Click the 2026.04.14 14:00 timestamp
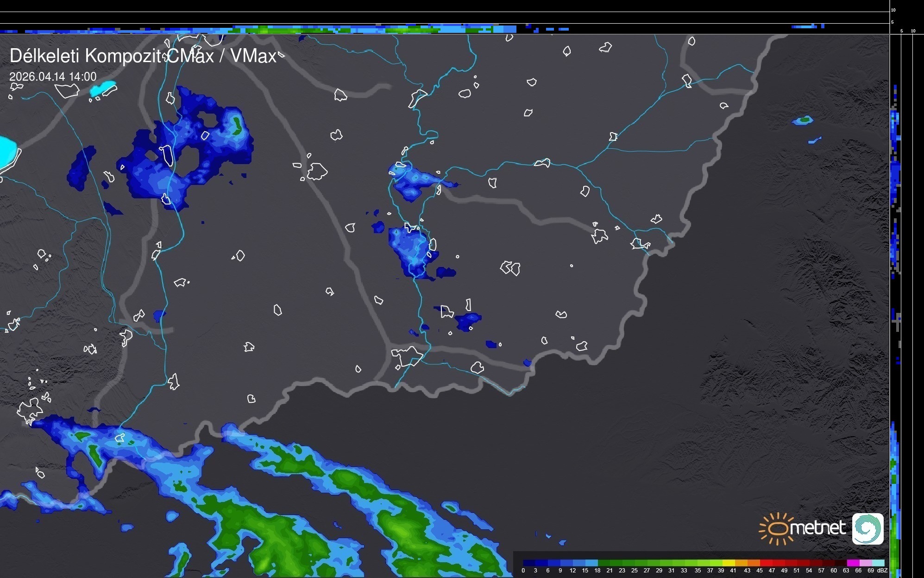Viewport: 924px width, 578px height. [x=53, y=77]
